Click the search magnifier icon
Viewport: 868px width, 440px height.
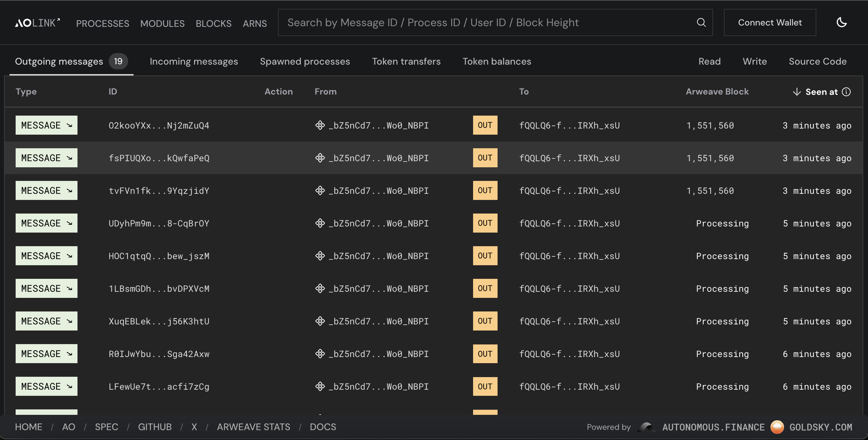point(701,22)
